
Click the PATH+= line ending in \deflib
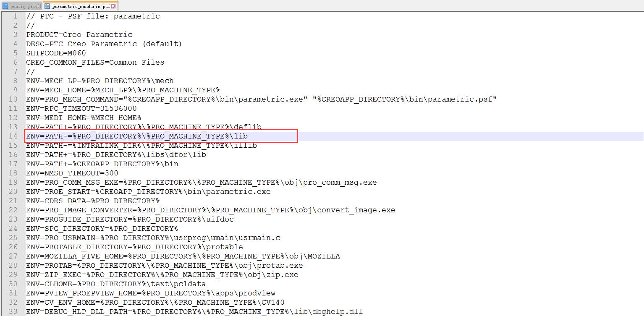coord(144,127)
